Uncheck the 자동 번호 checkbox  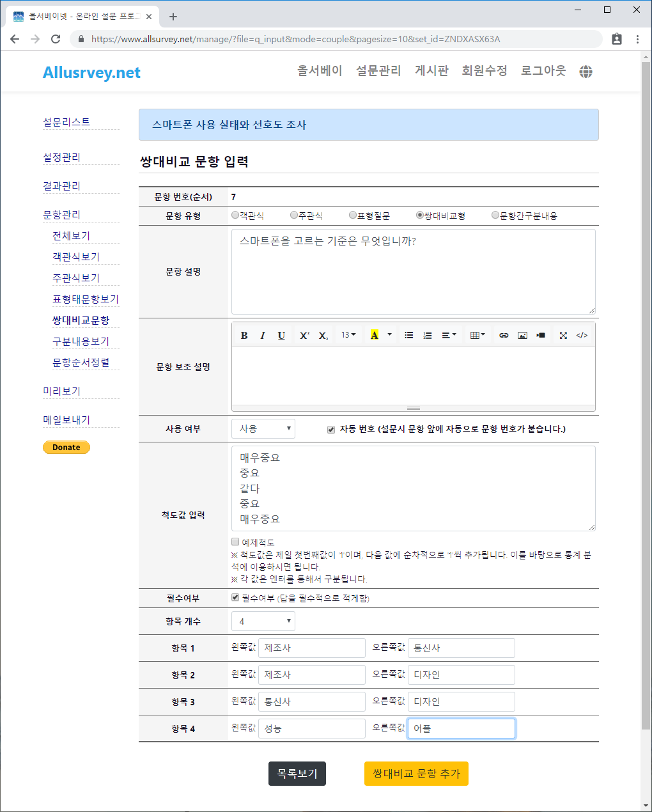tap(331, 430)
